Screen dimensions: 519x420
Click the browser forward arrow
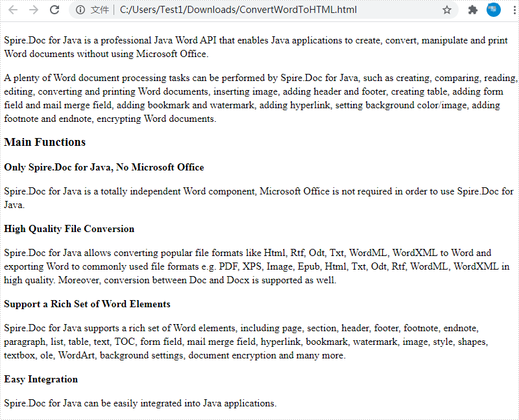34,10
